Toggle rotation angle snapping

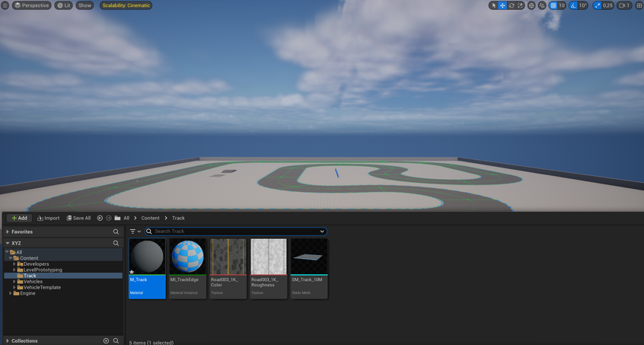pos(573,5)
